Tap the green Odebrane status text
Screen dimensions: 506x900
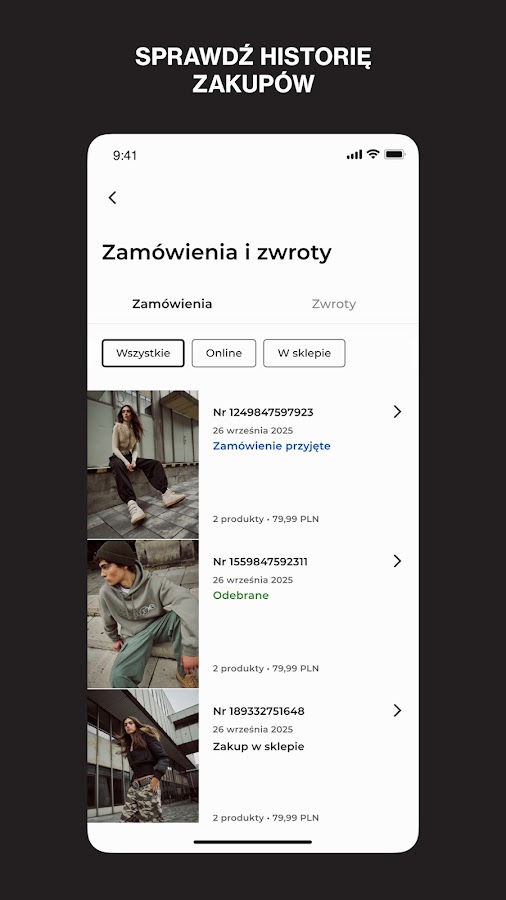click(x=241, y=595)
